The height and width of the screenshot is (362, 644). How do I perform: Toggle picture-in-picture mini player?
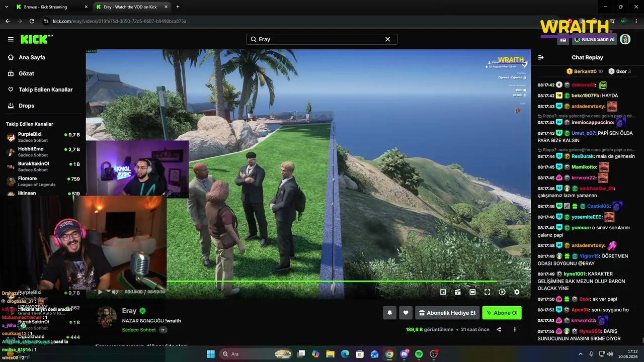pyautogui.click(x=443, y=292)
